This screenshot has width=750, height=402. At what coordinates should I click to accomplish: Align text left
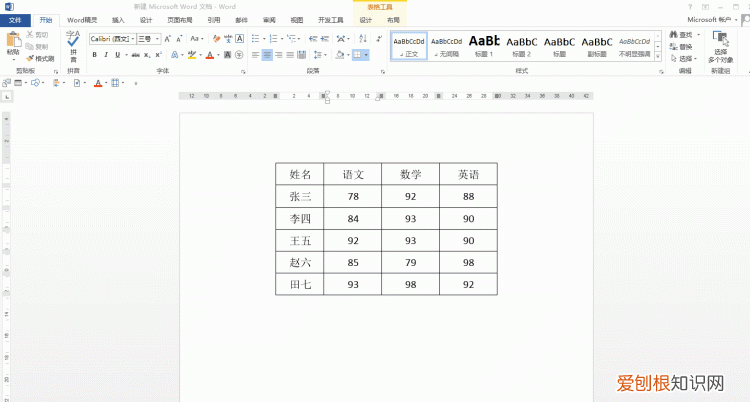click(255, 55)
